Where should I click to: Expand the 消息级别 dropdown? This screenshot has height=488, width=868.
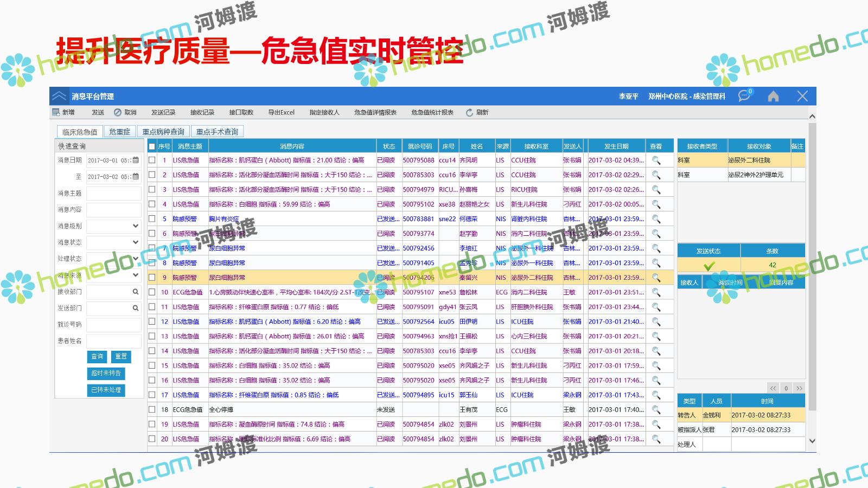[136, 226]
